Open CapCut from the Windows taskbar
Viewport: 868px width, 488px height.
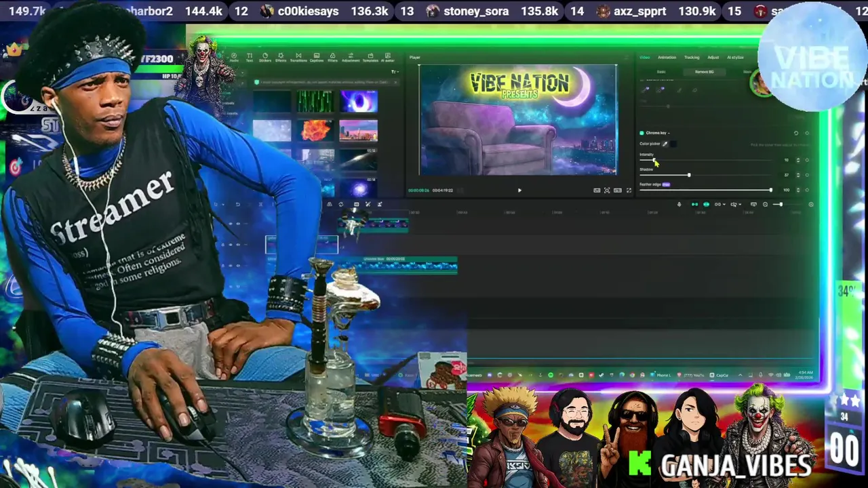click(719, 375)
